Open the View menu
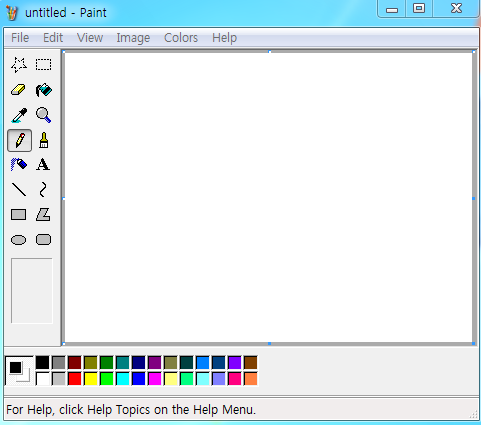This screenshot has width=481, height=425. [90, 38]
